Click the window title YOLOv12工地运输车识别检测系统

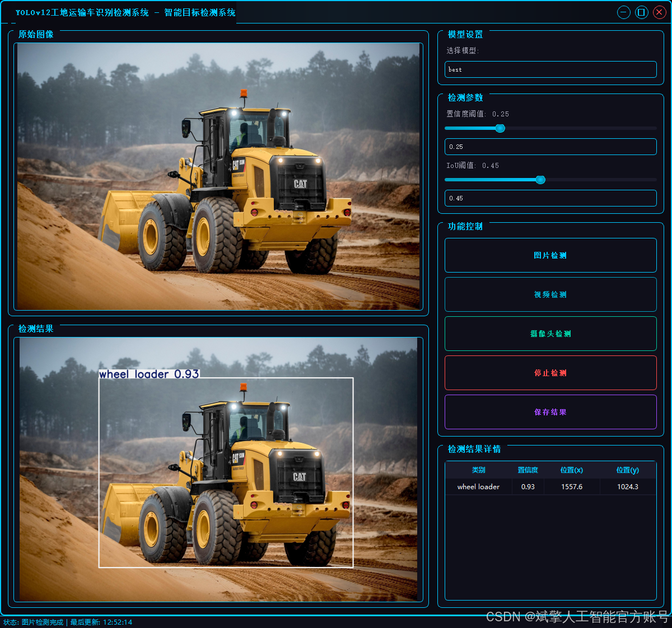click(82, 12)
